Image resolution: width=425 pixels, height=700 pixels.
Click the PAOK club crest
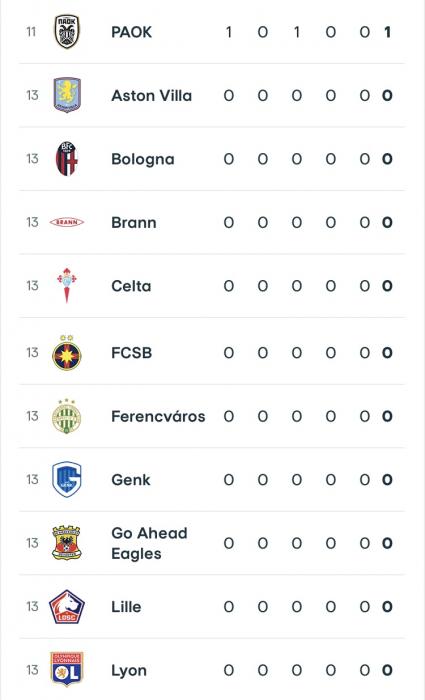pyautogui.click(x=67, y=32)
